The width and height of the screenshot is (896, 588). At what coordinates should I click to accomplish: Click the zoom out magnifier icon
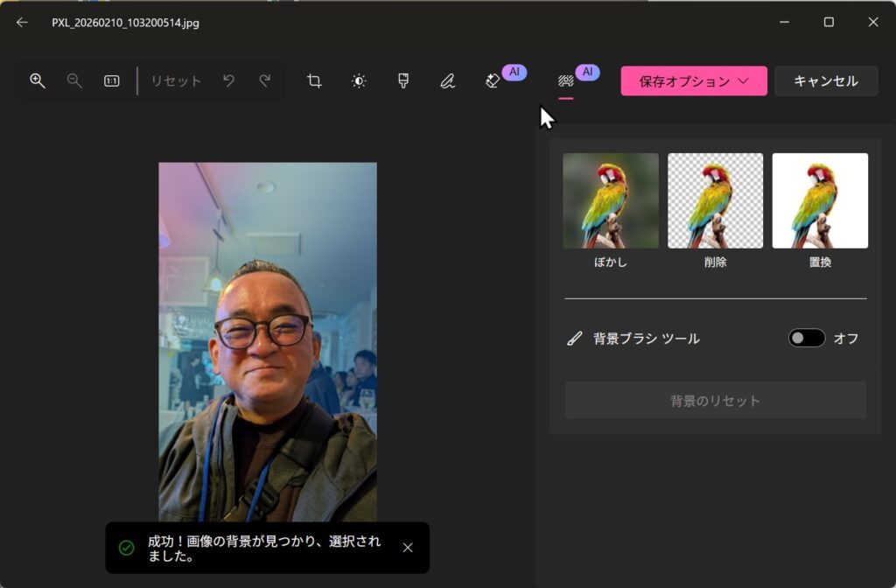(74, 80)
